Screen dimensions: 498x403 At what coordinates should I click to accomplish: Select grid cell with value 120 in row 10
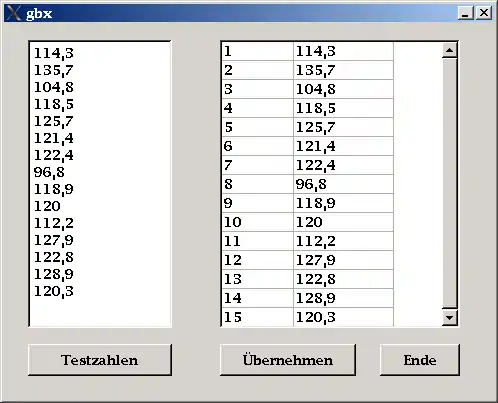(x=343, y=222)
